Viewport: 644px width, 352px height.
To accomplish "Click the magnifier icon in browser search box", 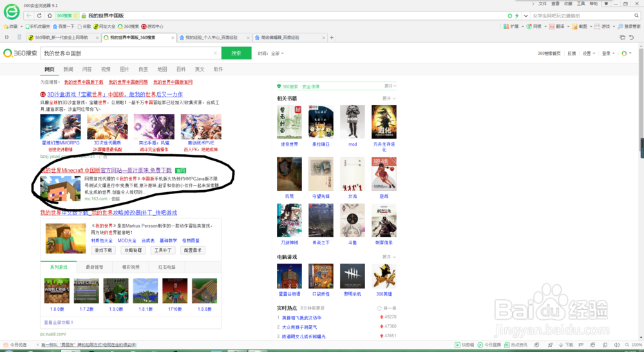I will [x=637, y=15].
